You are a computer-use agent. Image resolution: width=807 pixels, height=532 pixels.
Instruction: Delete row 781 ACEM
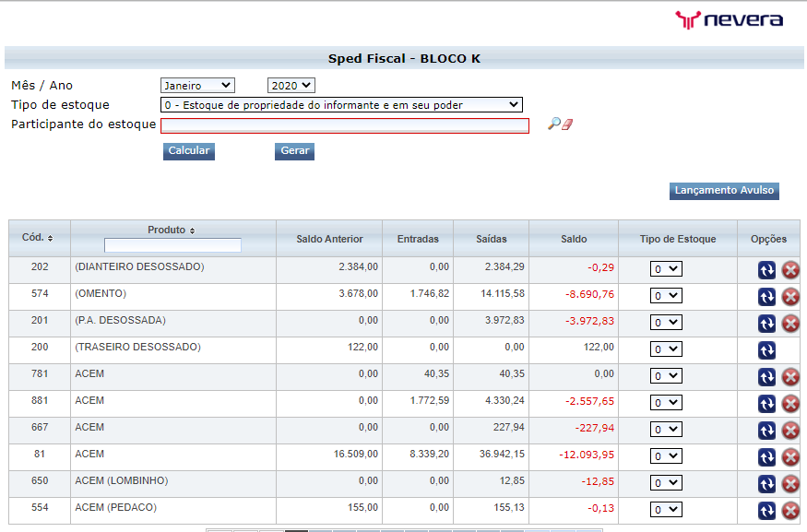[790, 377]
